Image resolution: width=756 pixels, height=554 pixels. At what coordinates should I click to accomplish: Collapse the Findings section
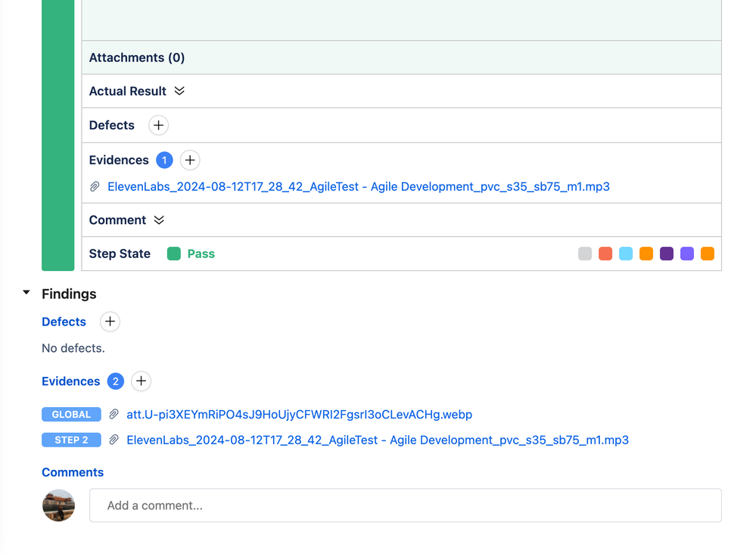pyautogui.click(x=26, y=292)
